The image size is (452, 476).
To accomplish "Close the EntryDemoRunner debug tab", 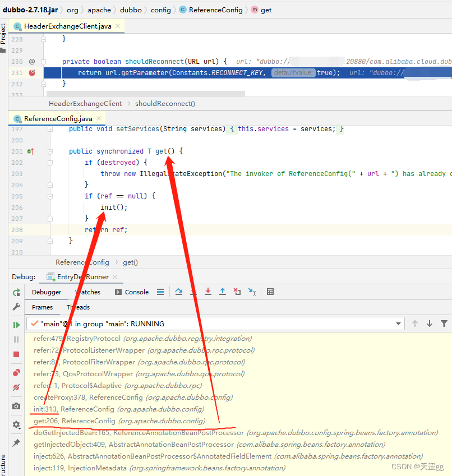I will (115, 277).
